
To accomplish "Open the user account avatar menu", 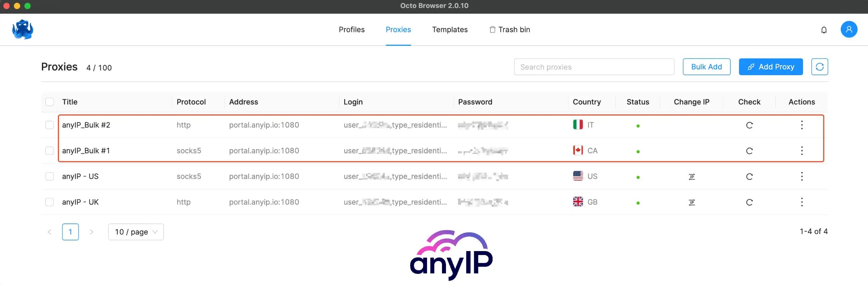I will point(848,30).
